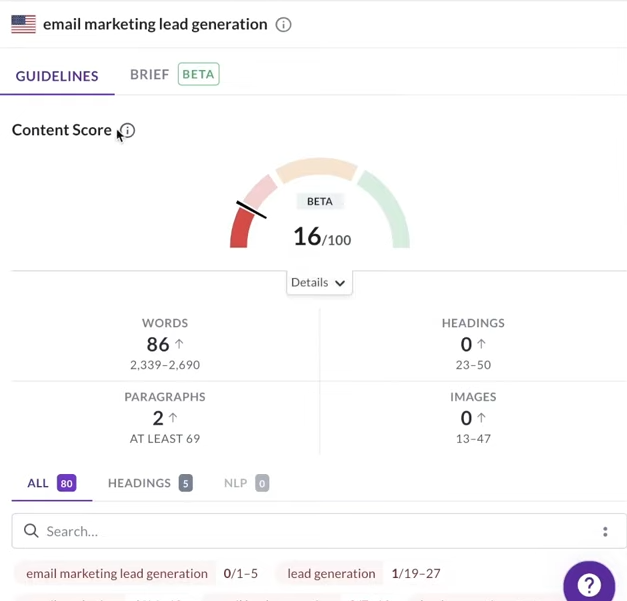Screen dimensions: 627x601
Task: Expand the Details dropdown
Action: (319, 283)
